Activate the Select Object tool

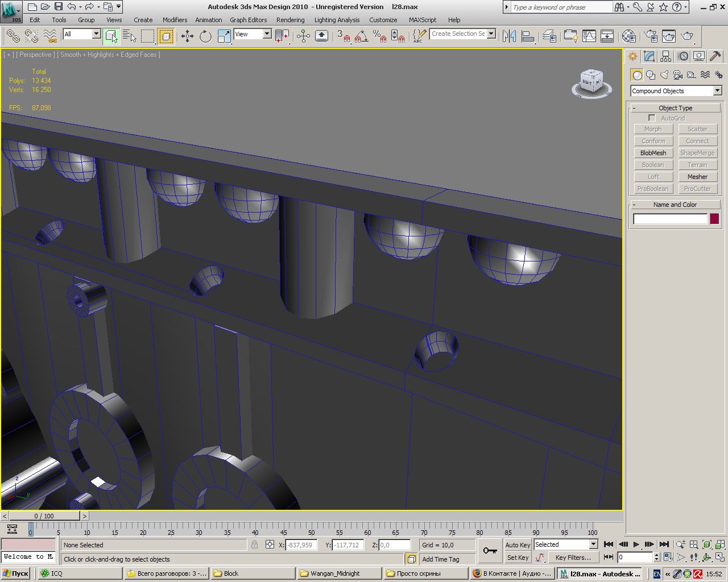point(111,36)
